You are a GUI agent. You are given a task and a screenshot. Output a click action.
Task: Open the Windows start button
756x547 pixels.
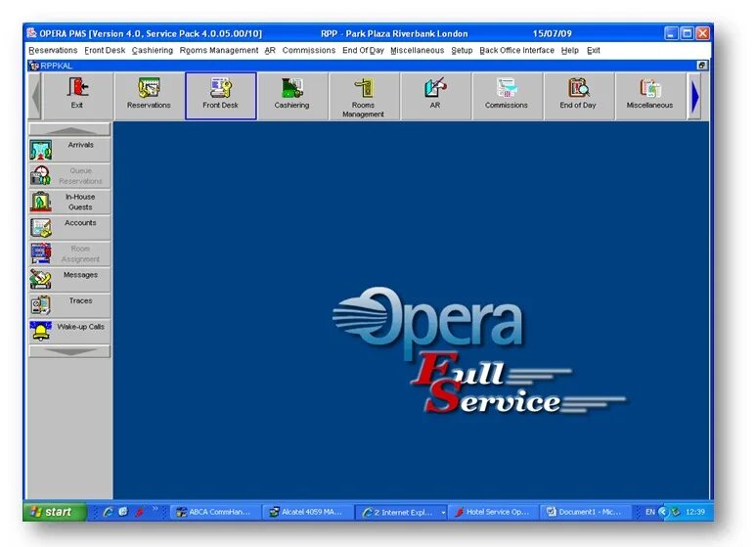(x=55, y=512)
